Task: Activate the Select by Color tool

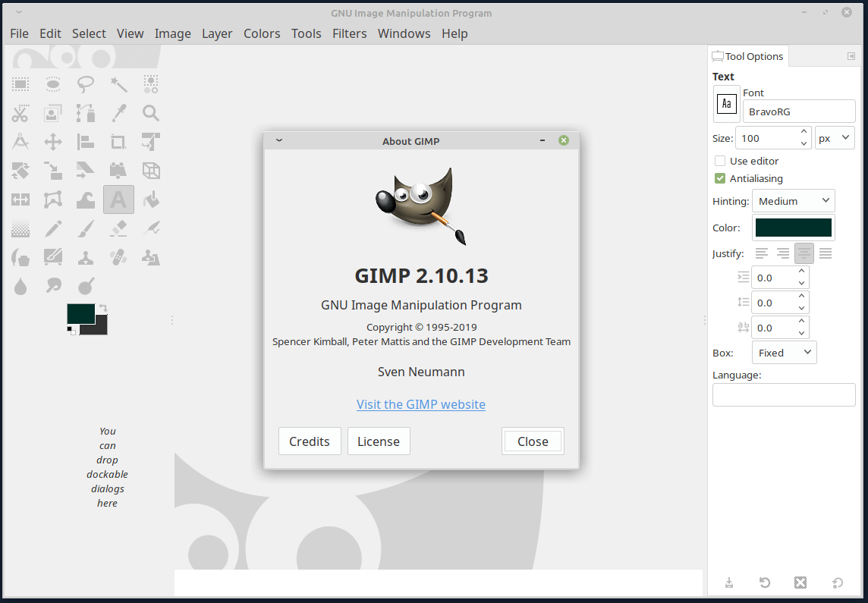Action: click(151, 84)
